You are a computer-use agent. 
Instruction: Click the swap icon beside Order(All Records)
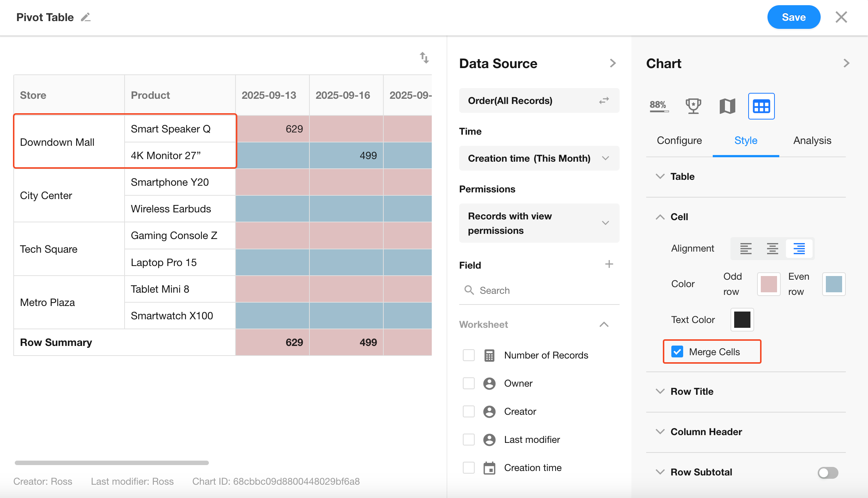(x=604, y=101)
